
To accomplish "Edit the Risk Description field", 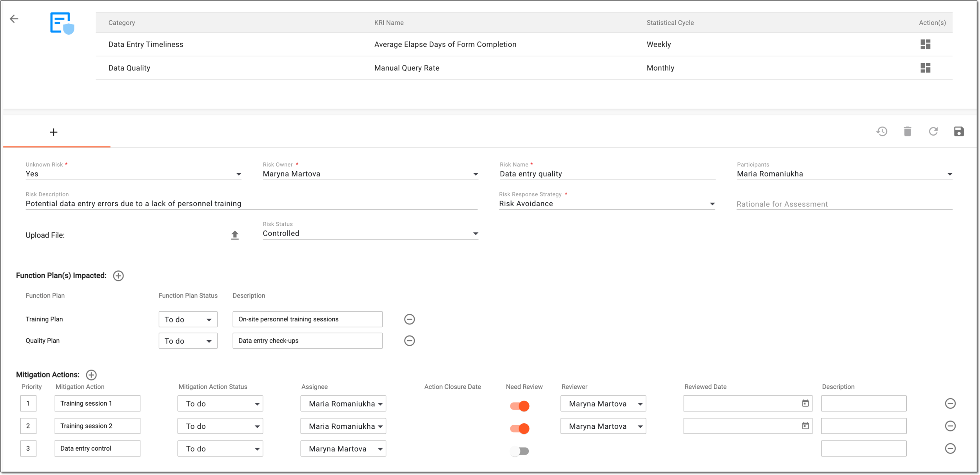I will coord(252,204).
